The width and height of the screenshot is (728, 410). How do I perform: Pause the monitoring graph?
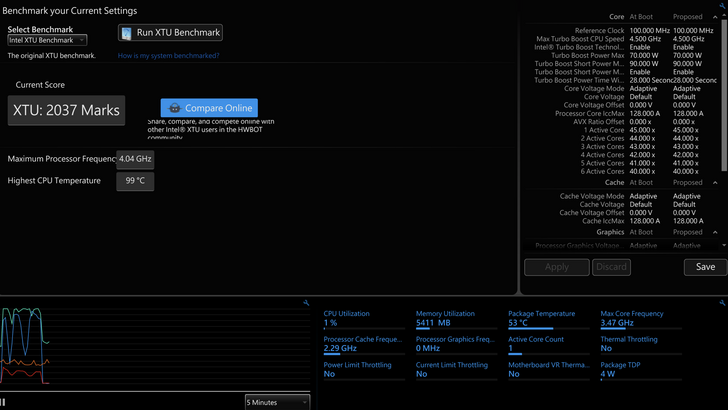point(4,402)
